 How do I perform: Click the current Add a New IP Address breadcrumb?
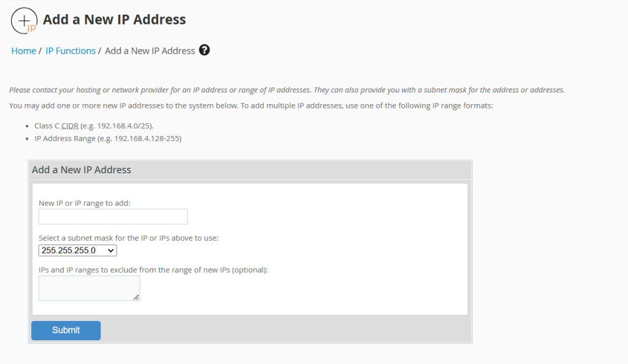click(150, 51)
